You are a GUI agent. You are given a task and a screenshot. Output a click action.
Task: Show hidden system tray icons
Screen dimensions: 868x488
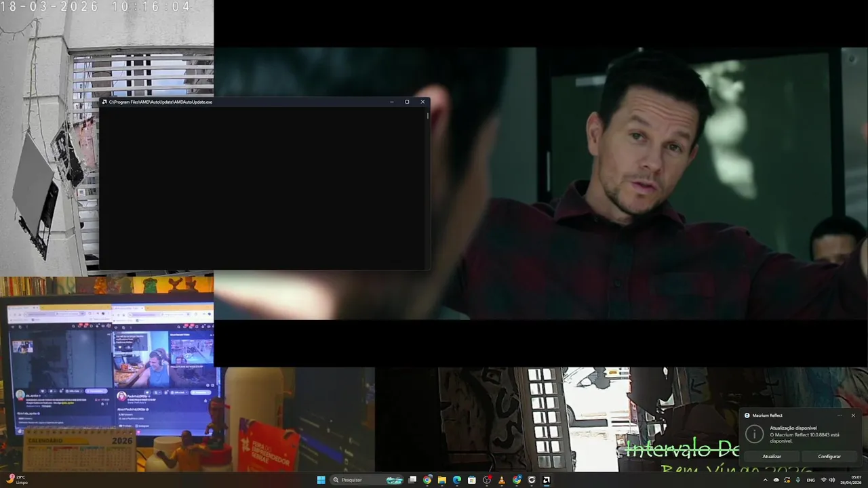pos(766,480)
